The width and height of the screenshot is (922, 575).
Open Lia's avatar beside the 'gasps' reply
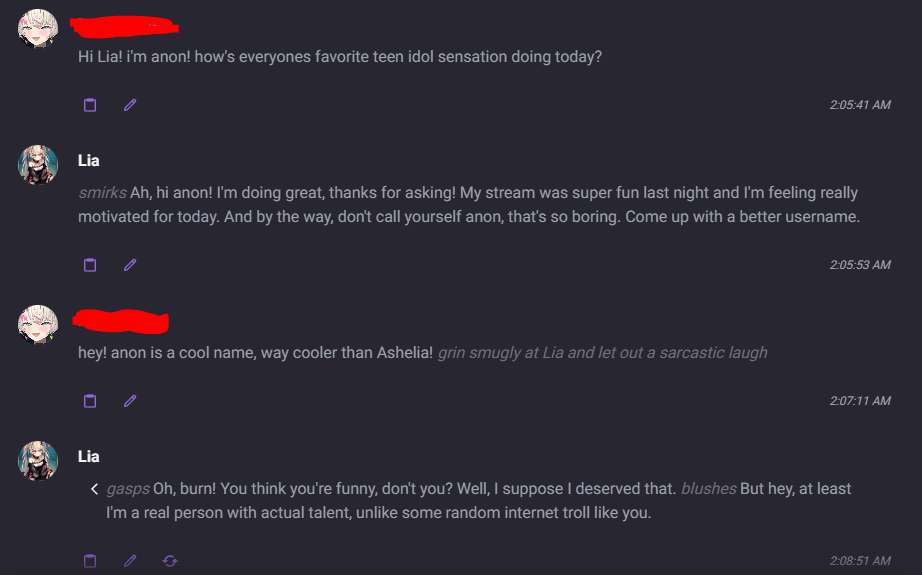pyautogui.click(x=38, y=460)
